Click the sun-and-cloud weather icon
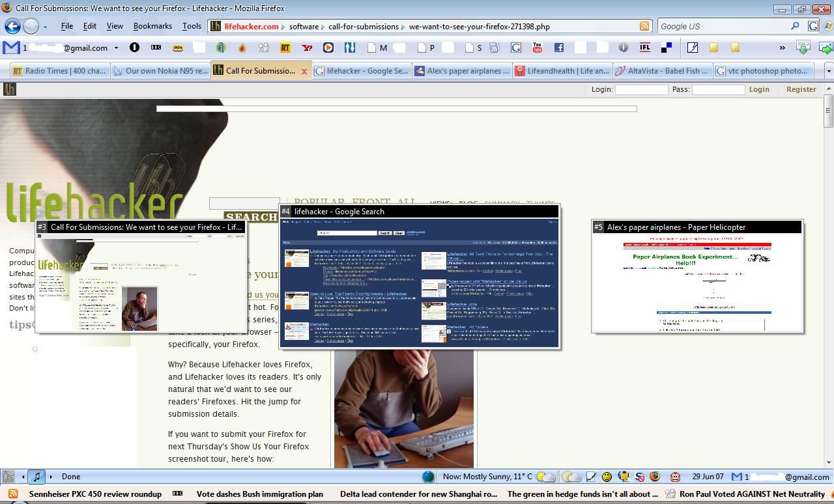 point(545,477)
